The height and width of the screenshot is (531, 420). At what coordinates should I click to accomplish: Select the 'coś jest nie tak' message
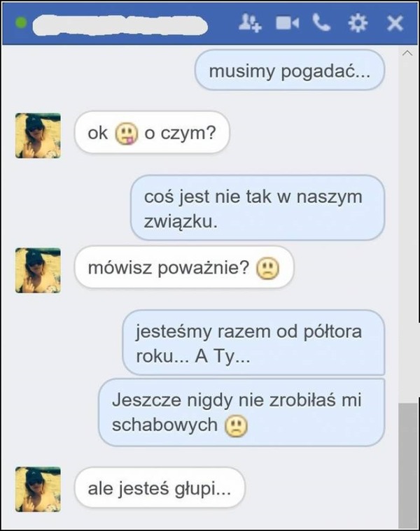coord(258,208)
